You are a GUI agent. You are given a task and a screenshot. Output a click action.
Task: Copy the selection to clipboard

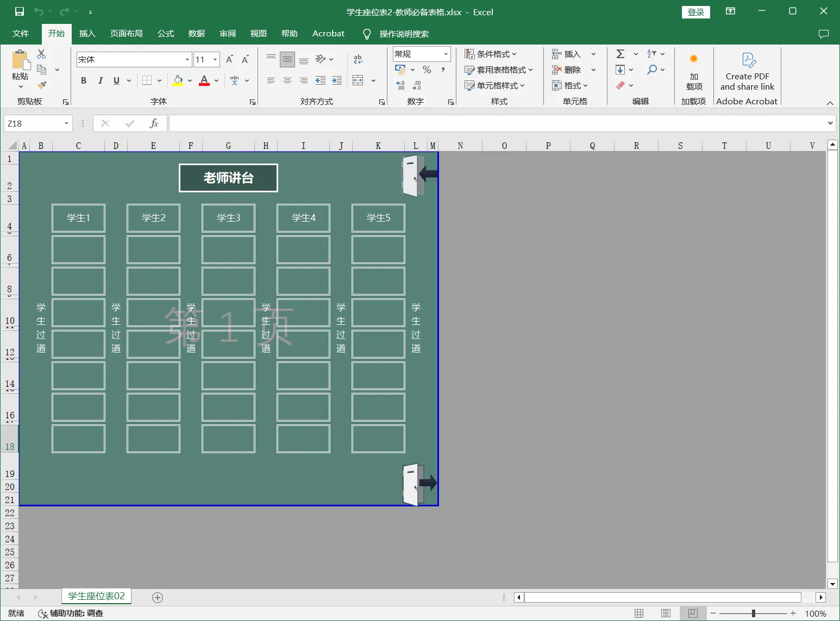pos(41,70)
